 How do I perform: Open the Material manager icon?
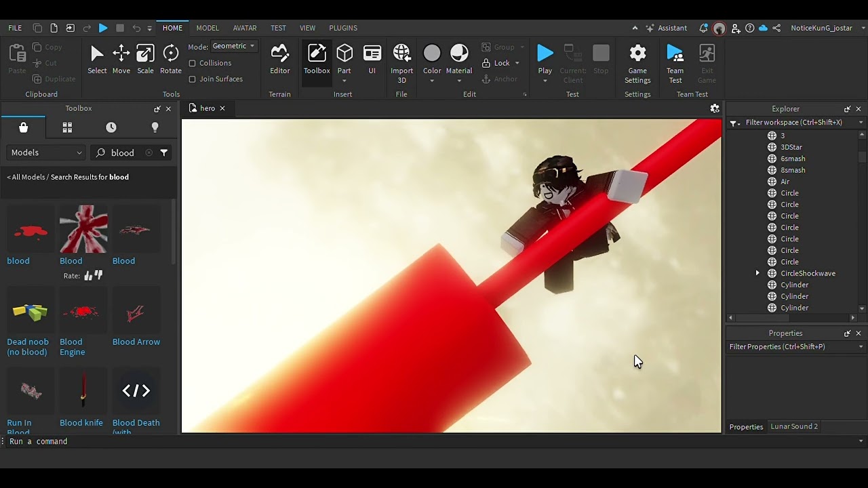459,54
